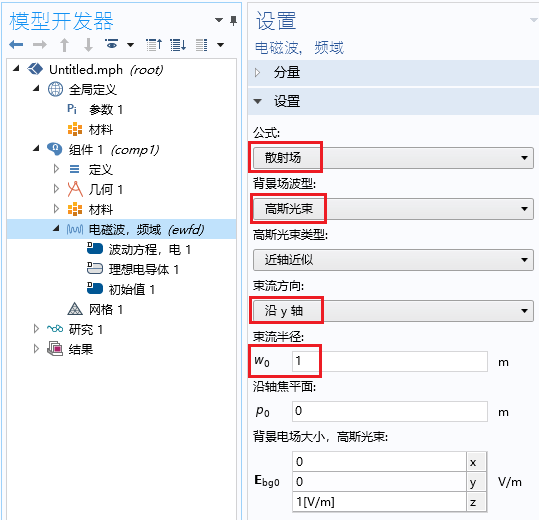Collapse the 设置 section header
The image size is (539, 520).
tap(257, 101)
